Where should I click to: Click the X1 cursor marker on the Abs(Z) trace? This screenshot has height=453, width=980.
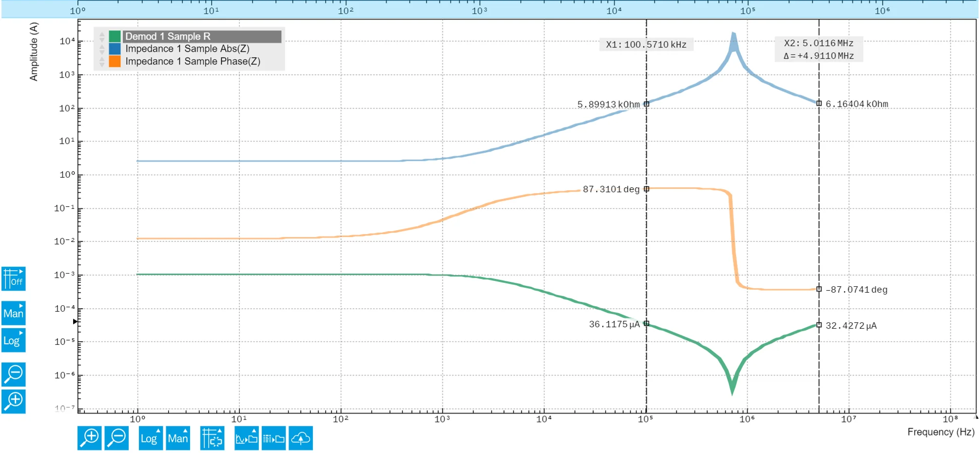pos(647,104)
